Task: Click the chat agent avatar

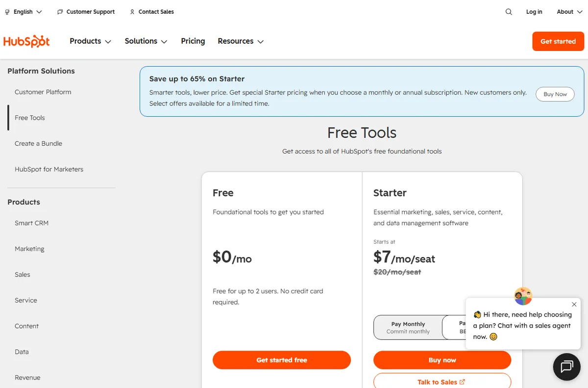Action: click(523, 296)
